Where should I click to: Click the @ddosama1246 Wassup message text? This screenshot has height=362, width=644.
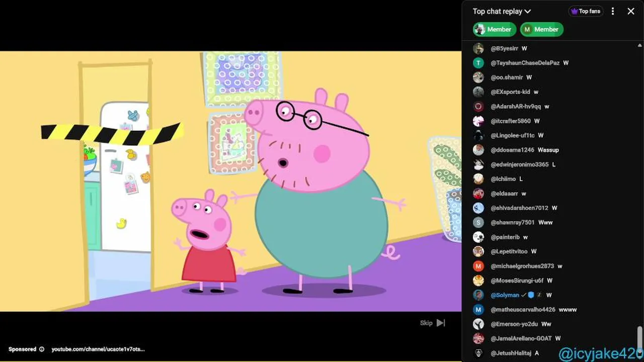pos(548,150)
